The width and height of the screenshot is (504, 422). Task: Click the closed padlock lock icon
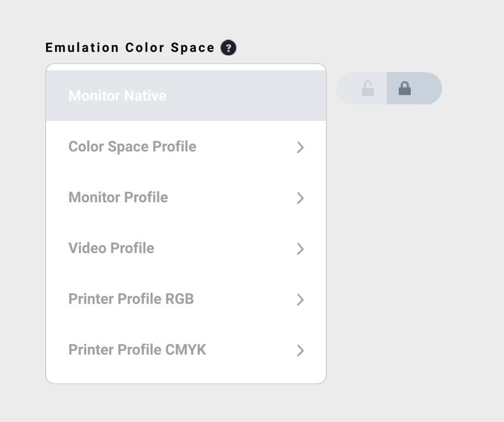tap(405, 88)
